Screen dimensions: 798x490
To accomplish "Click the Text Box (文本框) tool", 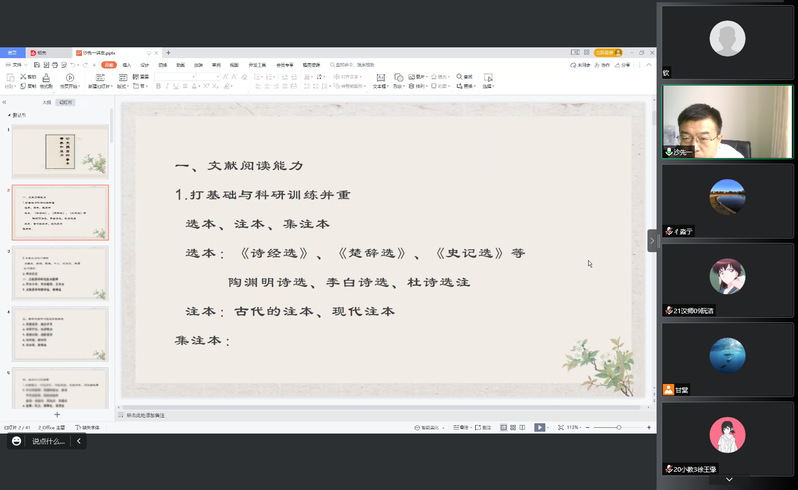I will coord(380,80).
